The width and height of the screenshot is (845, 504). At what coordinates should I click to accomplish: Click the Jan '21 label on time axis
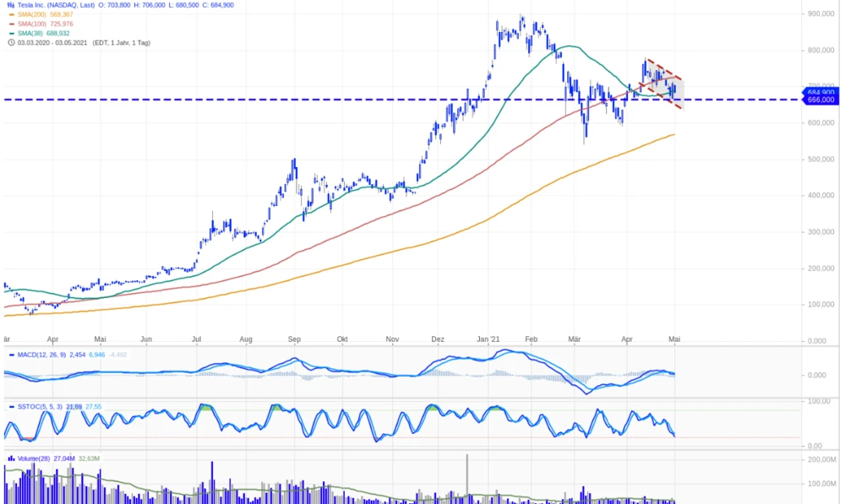click(x=488, y=339)
